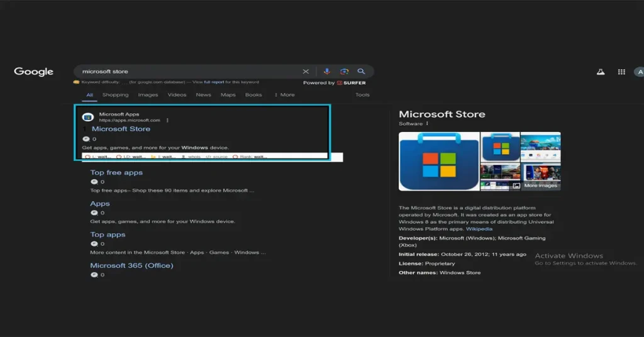Viewport: 644px width, 337px height.
Task: Click the Google logo
Action: 34,72
